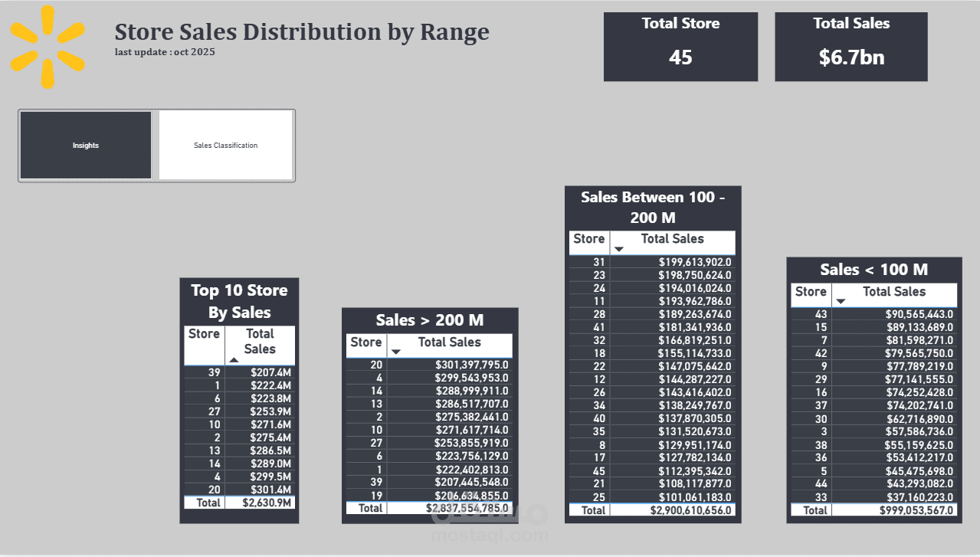Click the sort arrow in Sales < 100 M table
This screenshot has height=557, width=980.
click(841, 301)
